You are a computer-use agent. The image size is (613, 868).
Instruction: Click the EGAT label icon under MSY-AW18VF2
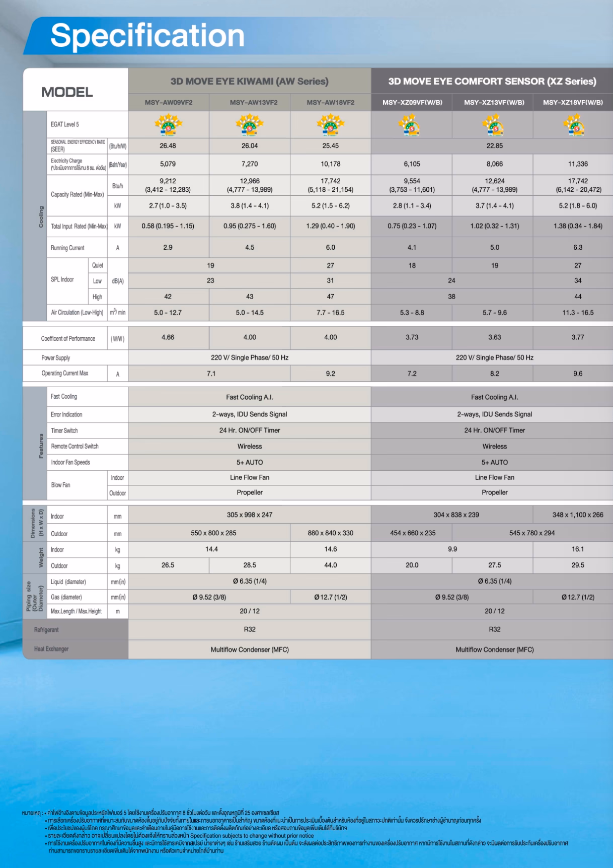331,125
